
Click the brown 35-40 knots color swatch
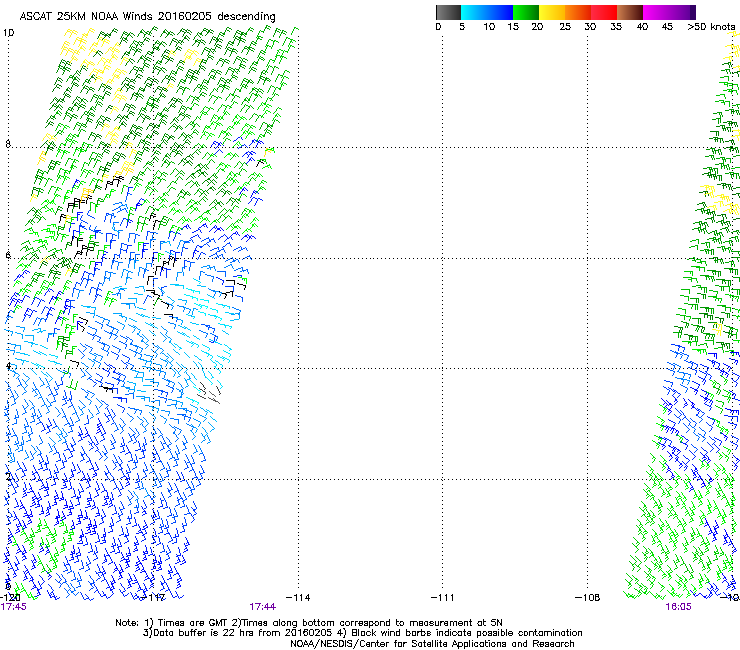[x=630, y=12]
